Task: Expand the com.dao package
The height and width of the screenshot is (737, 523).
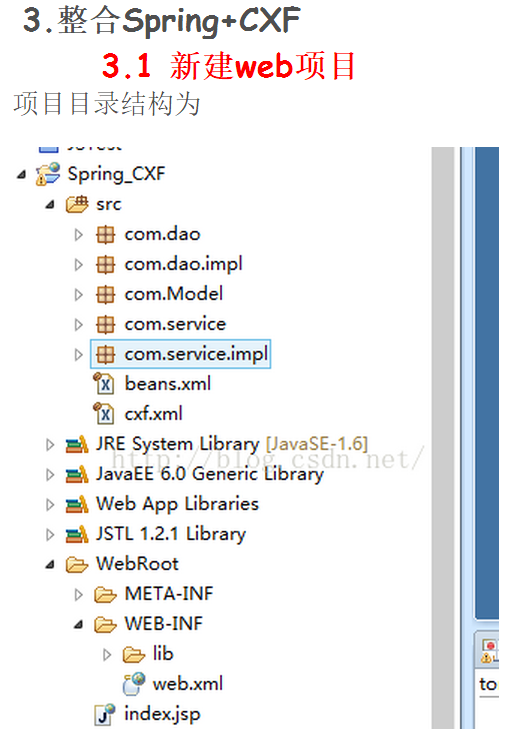Action: pyautogui.click(x=79, y=235)
